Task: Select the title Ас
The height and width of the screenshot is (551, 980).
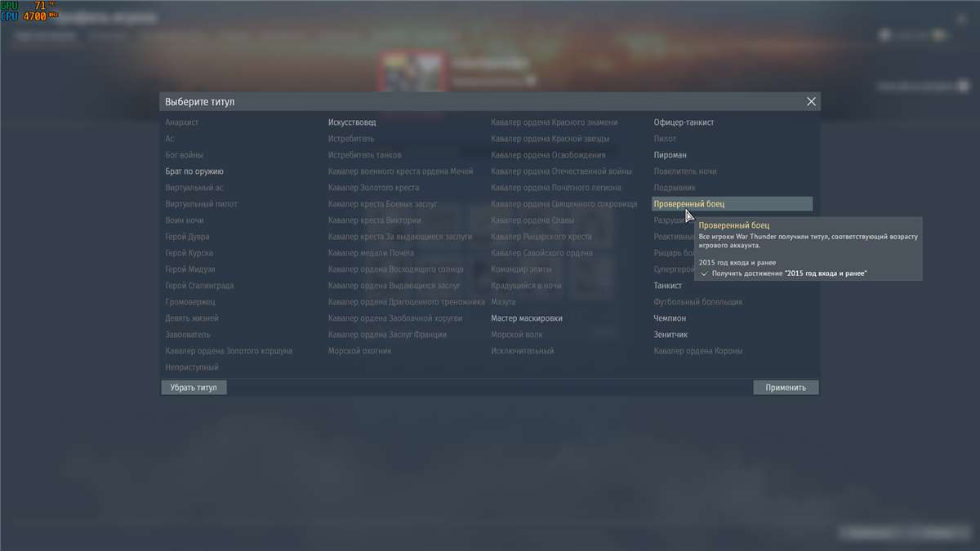Action: pos(170,139)
